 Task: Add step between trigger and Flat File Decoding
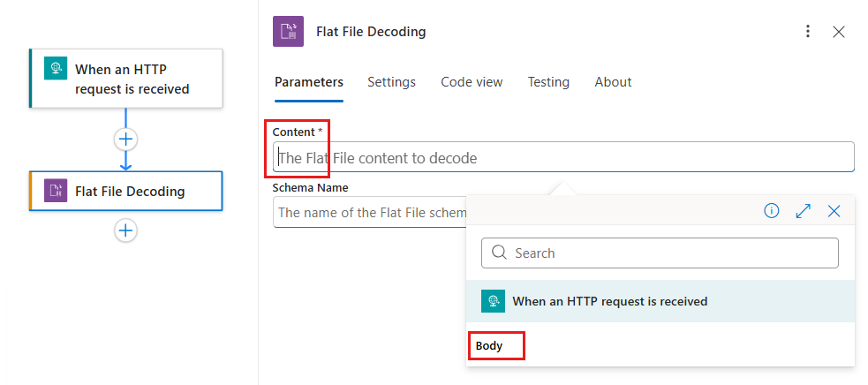point(126,140)
